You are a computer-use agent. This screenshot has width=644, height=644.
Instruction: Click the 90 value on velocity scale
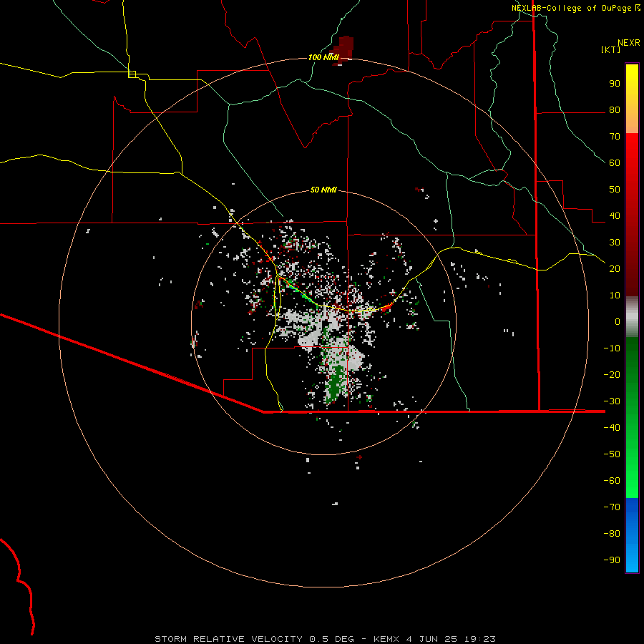(615, 84)
